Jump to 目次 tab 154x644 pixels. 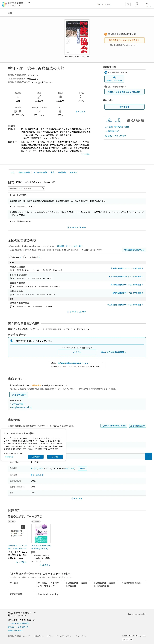[x=12, y=172]
